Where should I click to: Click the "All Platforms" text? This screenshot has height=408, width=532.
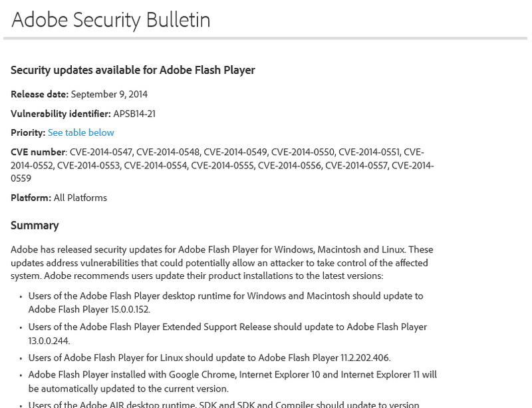tap(80, 198)
